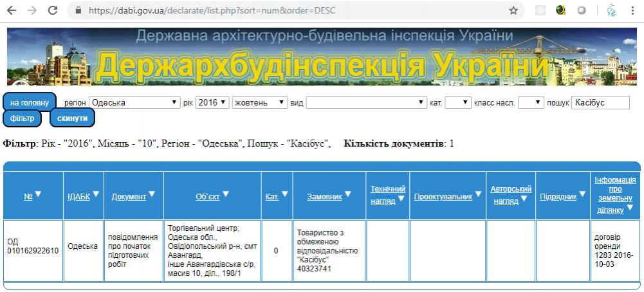Viewport: 644px width, 292px height.
Task: Expand the кат. category dropdown
Action: point(457,103)
